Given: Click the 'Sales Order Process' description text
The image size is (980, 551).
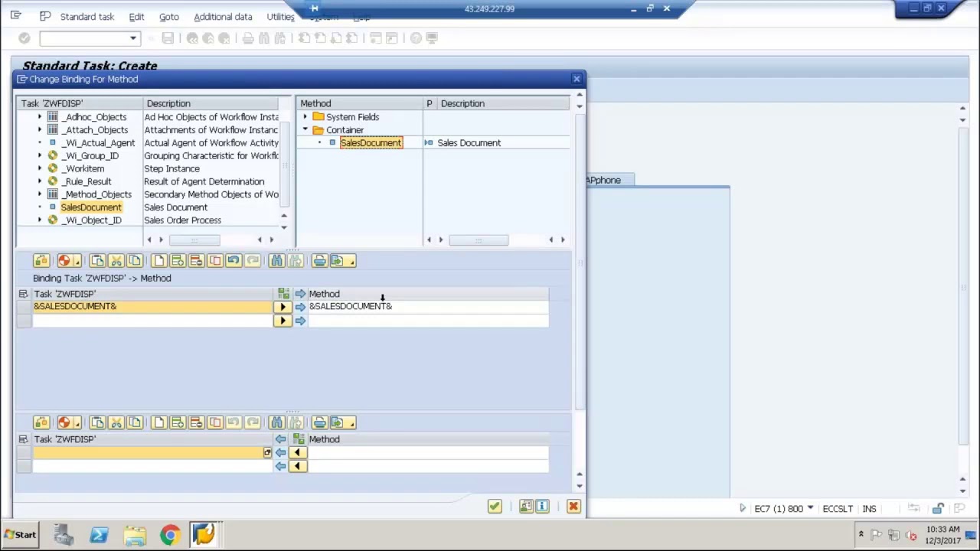Looking at the screenshot, I should (x=182, y=220).
